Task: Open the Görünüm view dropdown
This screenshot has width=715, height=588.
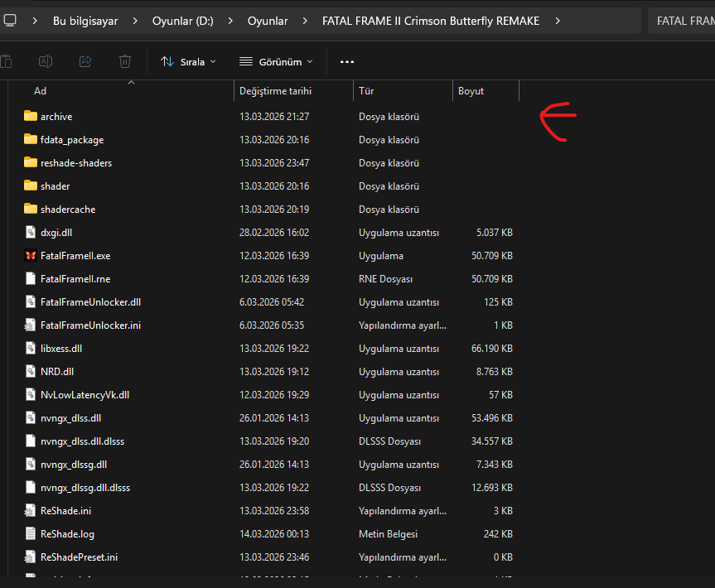Action: click(x=277, y=62)
